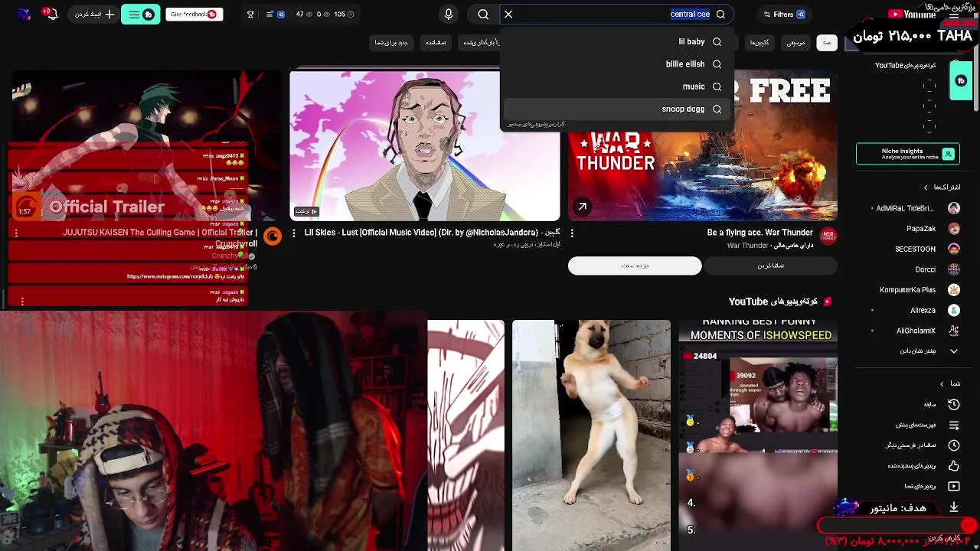
Task: Open the notifications bell
Action: pyautogui.click(x=51, y=14)
